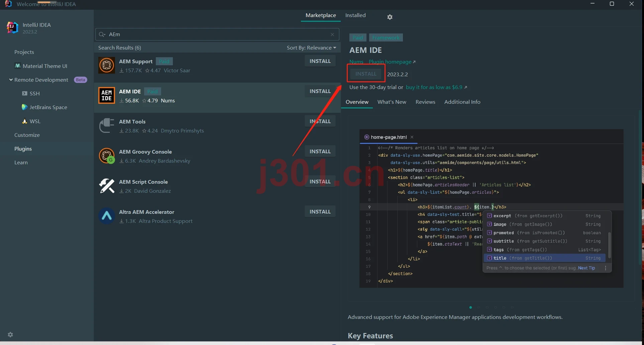Click the WSL penguin icon

pos(24,121)
